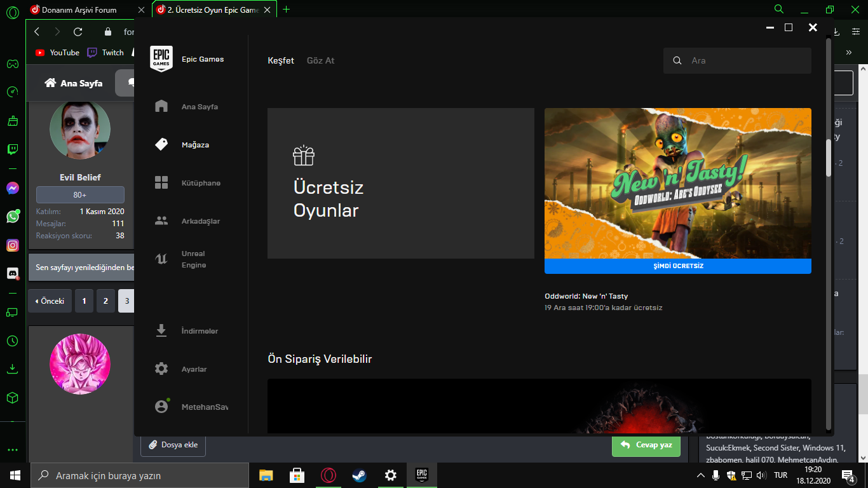Open Ayarlar settings in Epic launcher

[x=180, y=369]
